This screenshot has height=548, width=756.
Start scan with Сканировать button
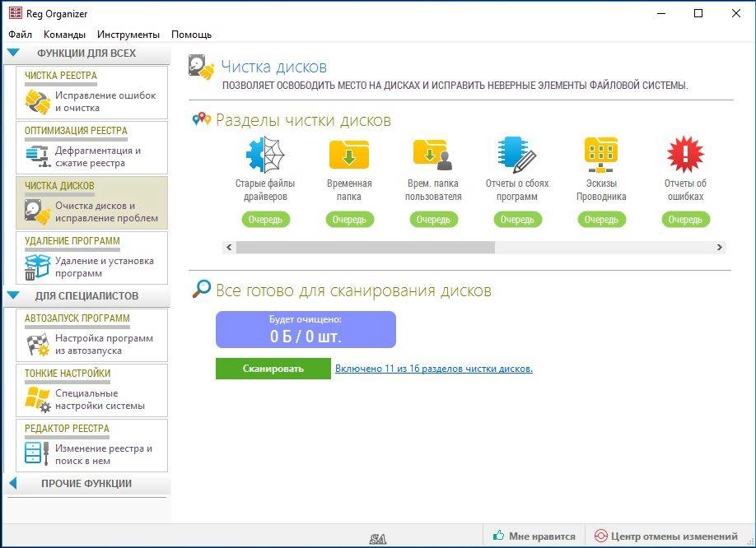click(273, 369)
